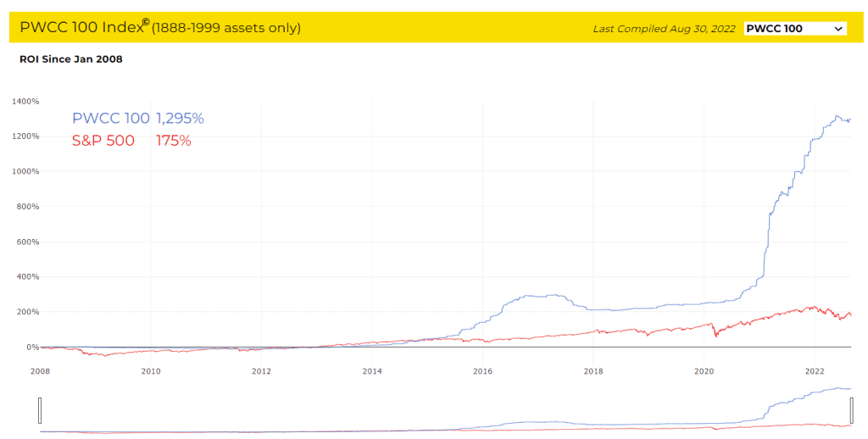The width and height of the screenshot is (868, 439).
Task: Click the 1,295% PWCC return value
Action: coord(180,119)
